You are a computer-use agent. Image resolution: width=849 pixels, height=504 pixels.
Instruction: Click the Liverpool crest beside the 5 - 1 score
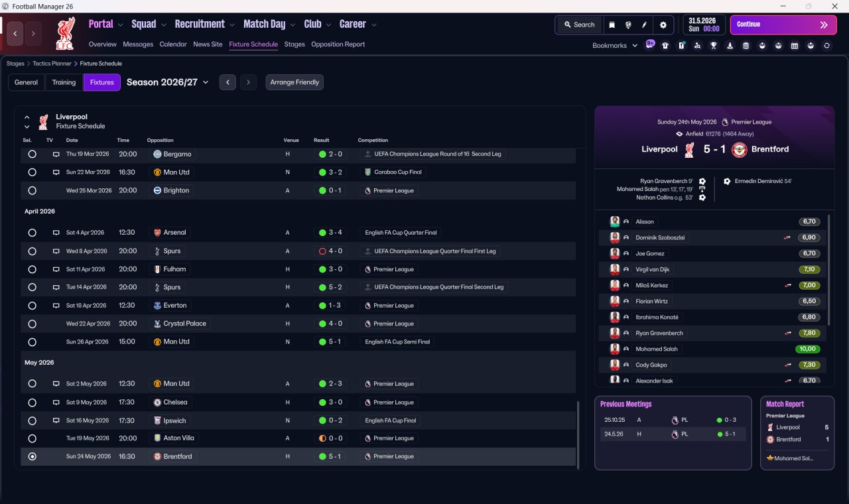(690, 150)
